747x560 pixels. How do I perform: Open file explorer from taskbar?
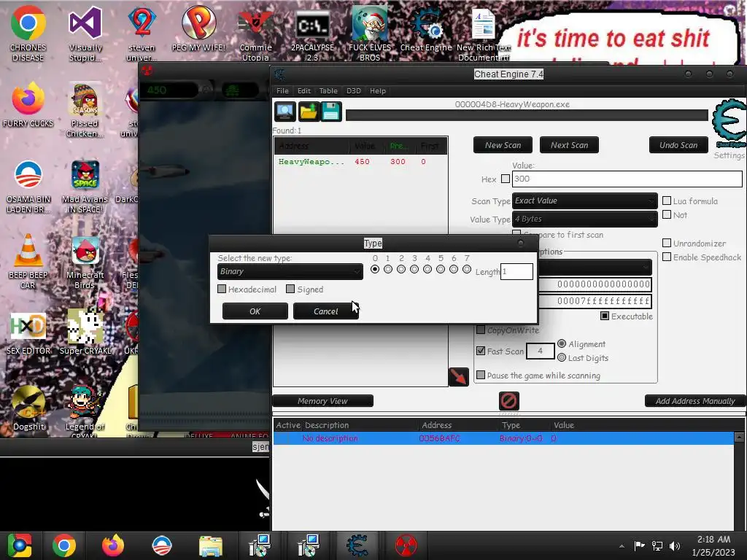tap(211, 545)
